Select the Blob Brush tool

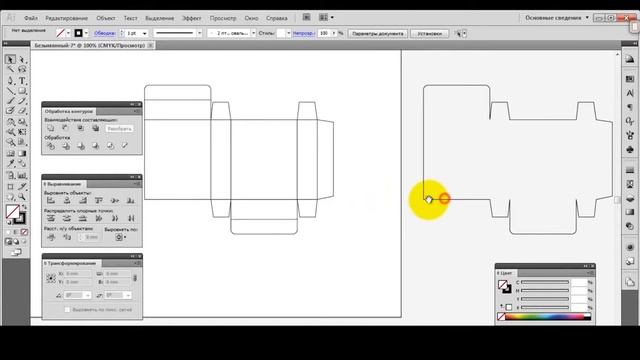[x=10, y=111]
